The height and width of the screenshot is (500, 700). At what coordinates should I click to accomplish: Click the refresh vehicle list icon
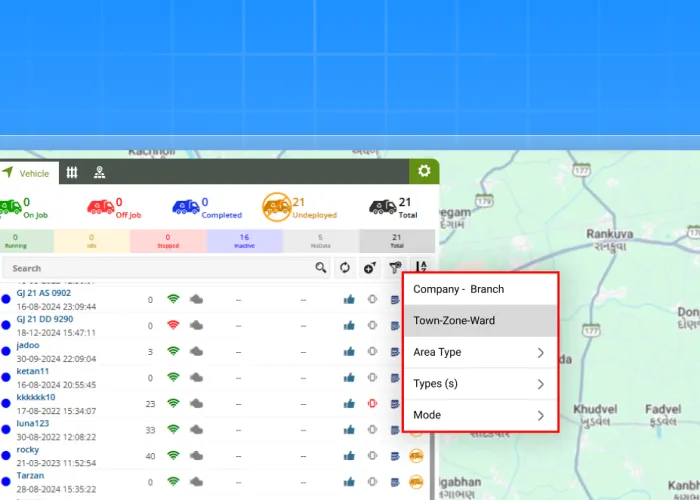[345, 268]
